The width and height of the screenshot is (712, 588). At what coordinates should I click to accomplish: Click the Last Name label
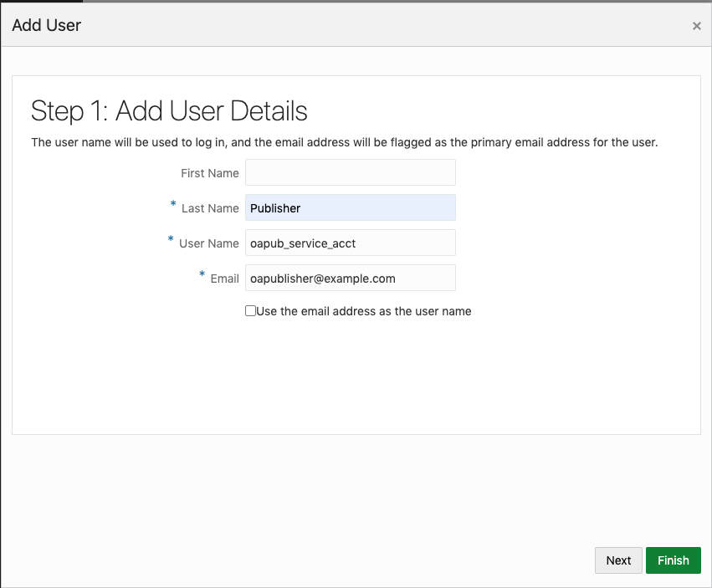click(210, 207)
